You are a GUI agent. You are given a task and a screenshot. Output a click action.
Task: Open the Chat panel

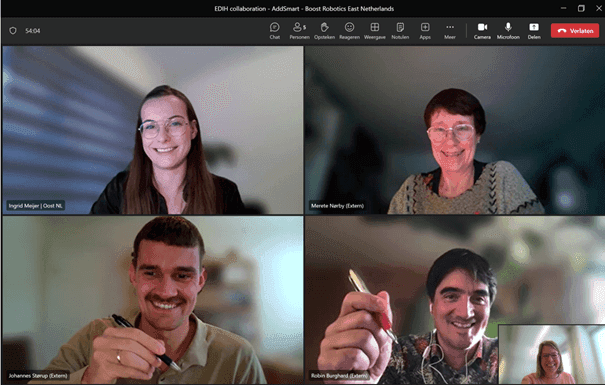(x=274, y=31)
